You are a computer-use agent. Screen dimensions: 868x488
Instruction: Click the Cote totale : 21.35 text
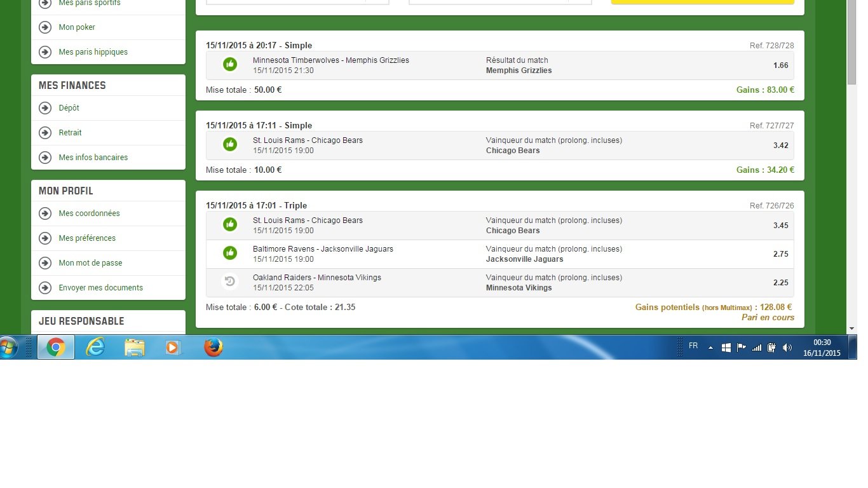[x=319, y=308]
